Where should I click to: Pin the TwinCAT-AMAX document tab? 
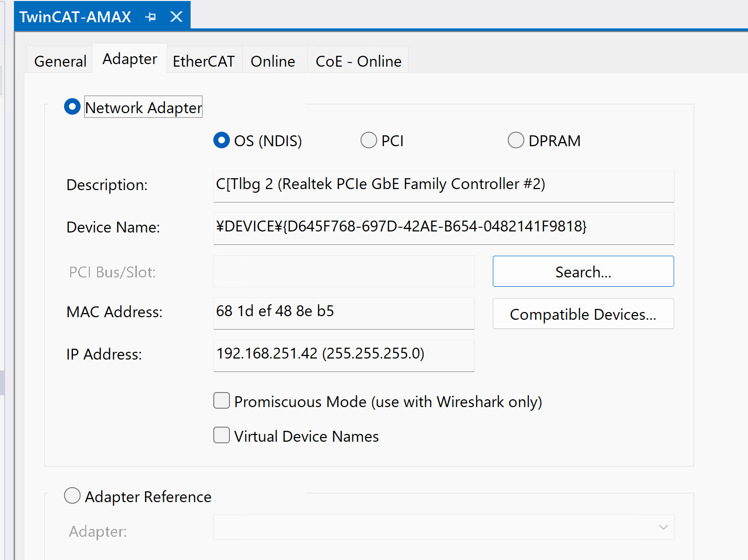[x=151, y=17]
